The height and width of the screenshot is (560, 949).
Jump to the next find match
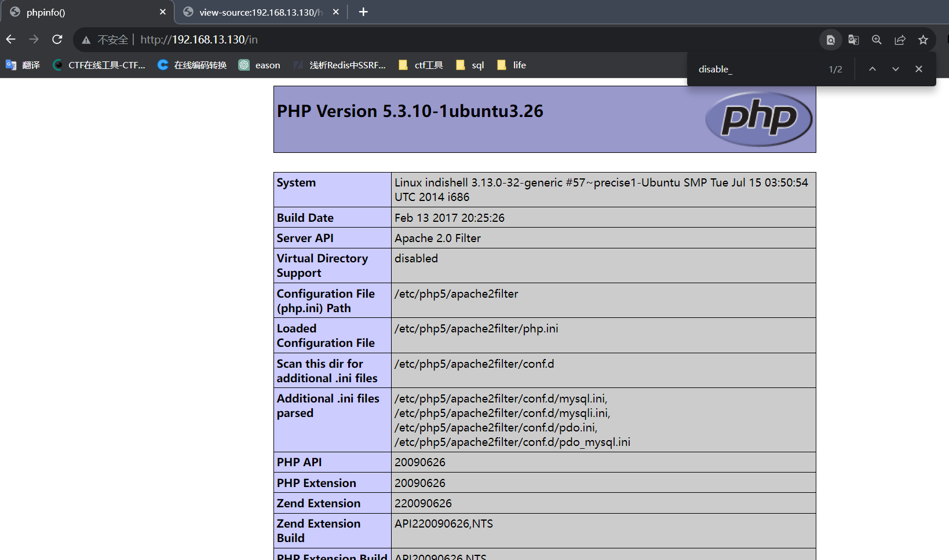click(895, 69)
